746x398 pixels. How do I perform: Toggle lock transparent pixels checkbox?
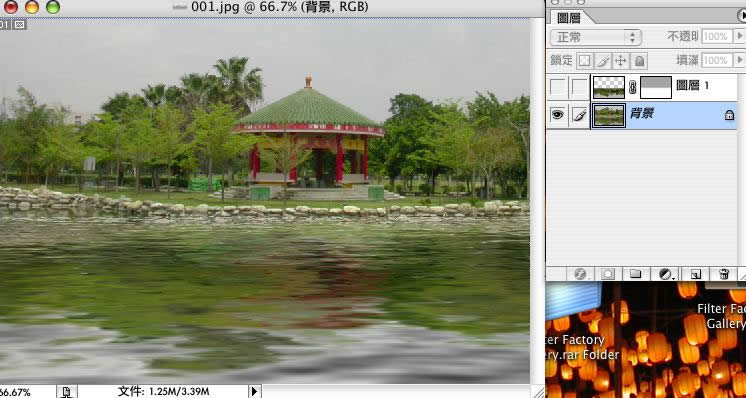coord(584,61)
